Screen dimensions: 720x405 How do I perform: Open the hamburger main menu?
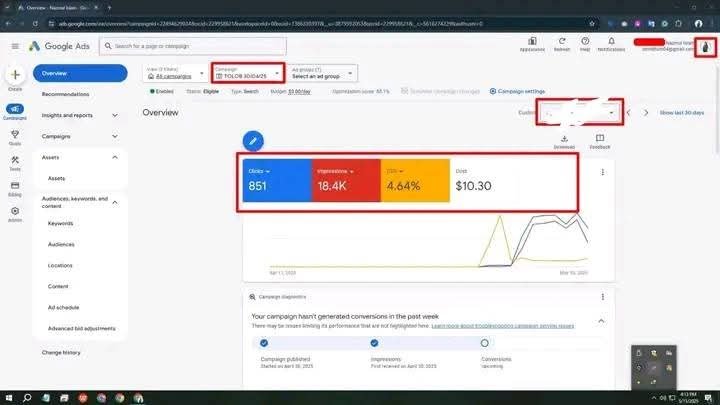[15, 46]
